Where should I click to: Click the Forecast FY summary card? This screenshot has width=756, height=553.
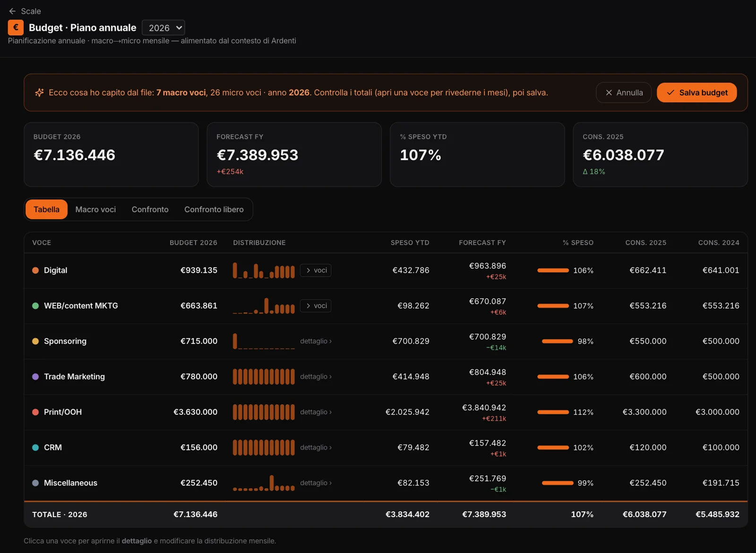tap(294, 155)
